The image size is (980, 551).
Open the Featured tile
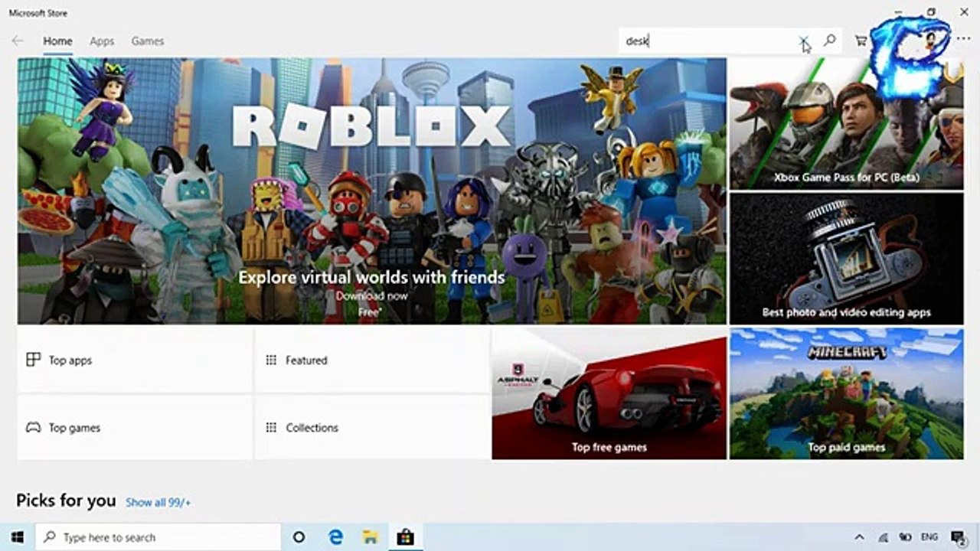(372, 360)
